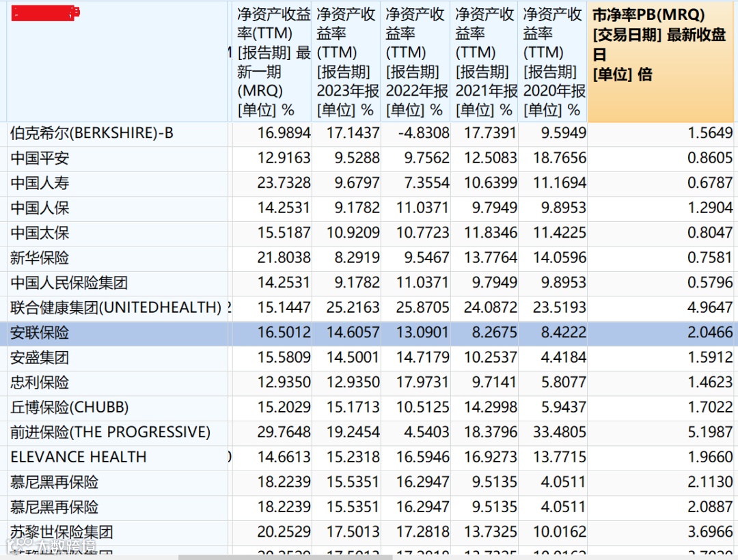Select the 中国人寿 row name
Screen dimensions: 738x560
(x=40, y=183)
